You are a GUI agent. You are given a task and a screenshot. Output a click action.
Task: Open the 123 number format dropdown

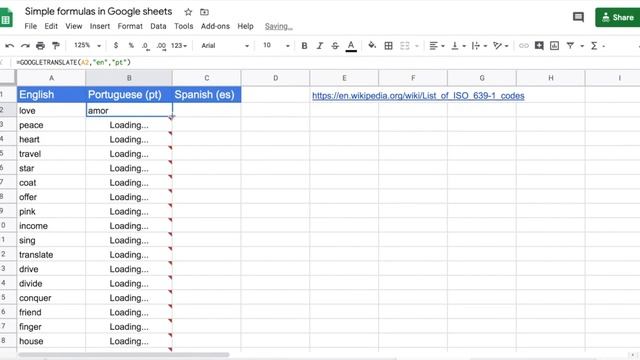(x=179, y=46)
